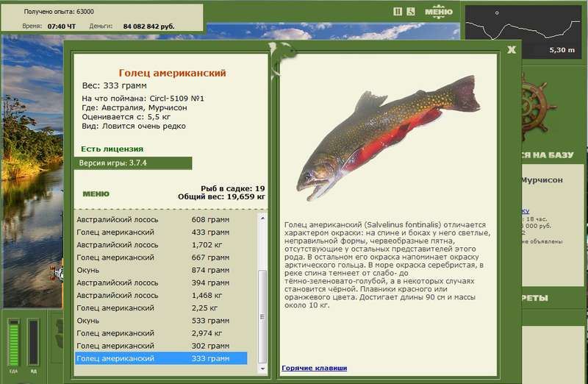The image size is (588, 384).
Task: Click the fish list scrollbar down arrow
Action: [262, 369]
